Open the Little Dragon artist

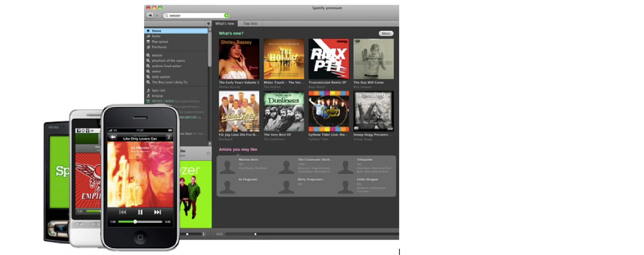point(368,179)
